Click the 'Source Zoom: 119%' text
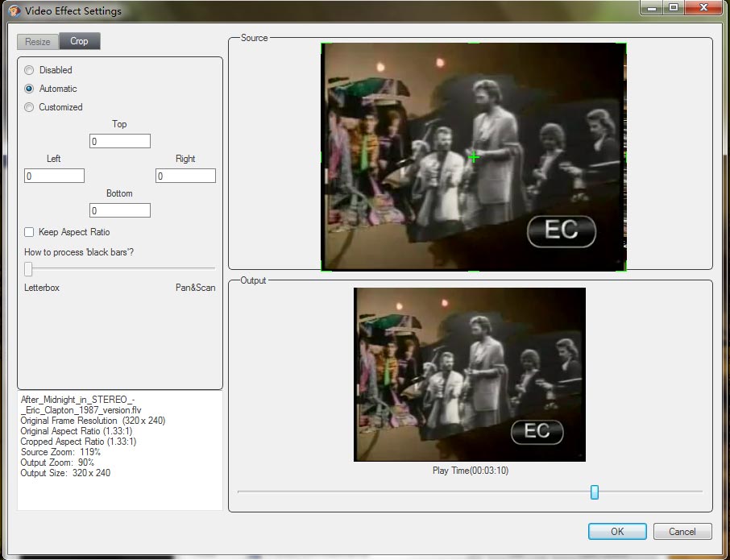730x560 pixels. [60, 452]
